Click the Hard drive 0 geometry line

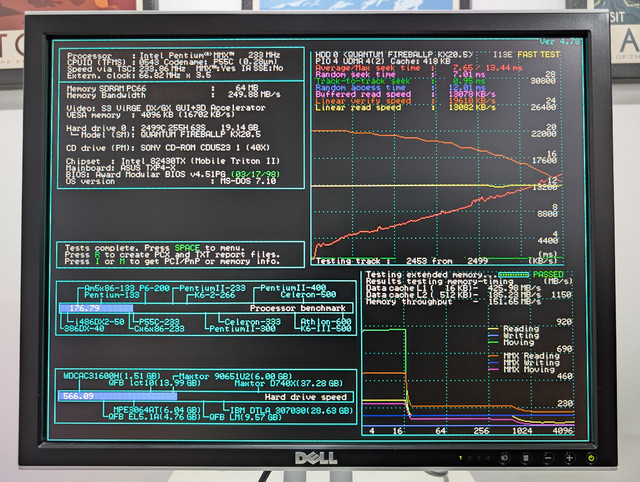162,128
